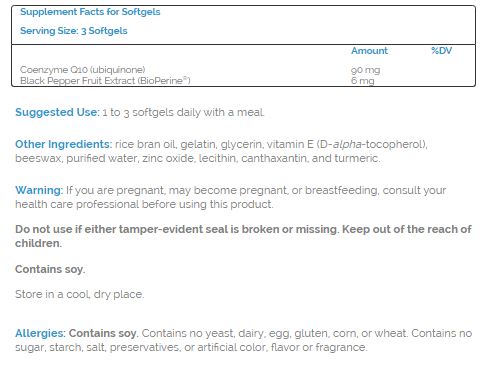Click the bold tamper-evident seal notice

tap(243, 236)
